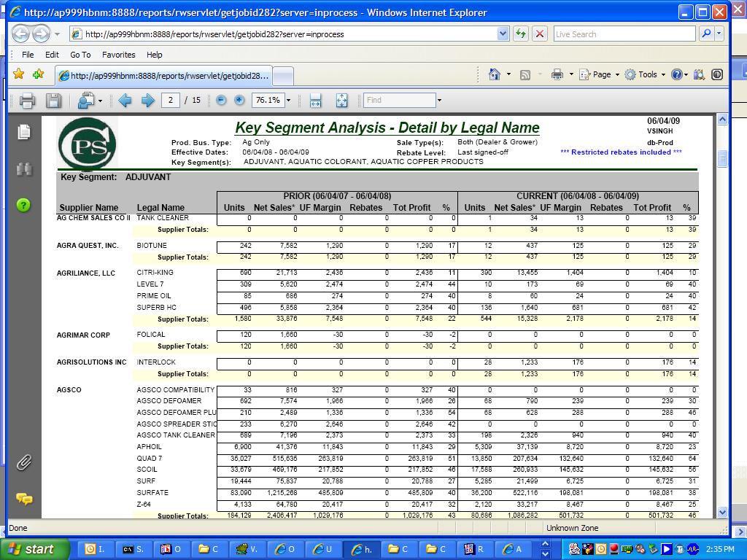Expand the Find options dropdown arrow

pyautogui.click(x=439, y=101)
